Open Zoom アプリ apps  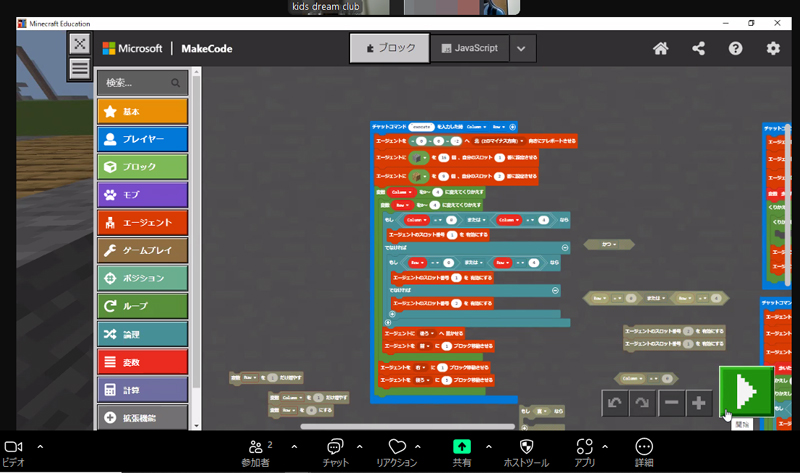point(585,453)
